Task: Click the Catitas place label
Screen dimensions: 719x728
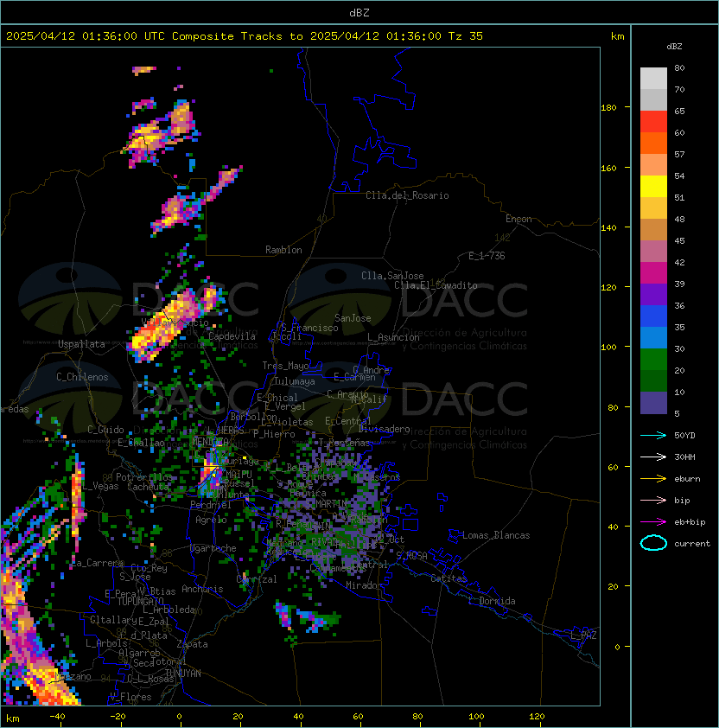Action: click(449, 578)
